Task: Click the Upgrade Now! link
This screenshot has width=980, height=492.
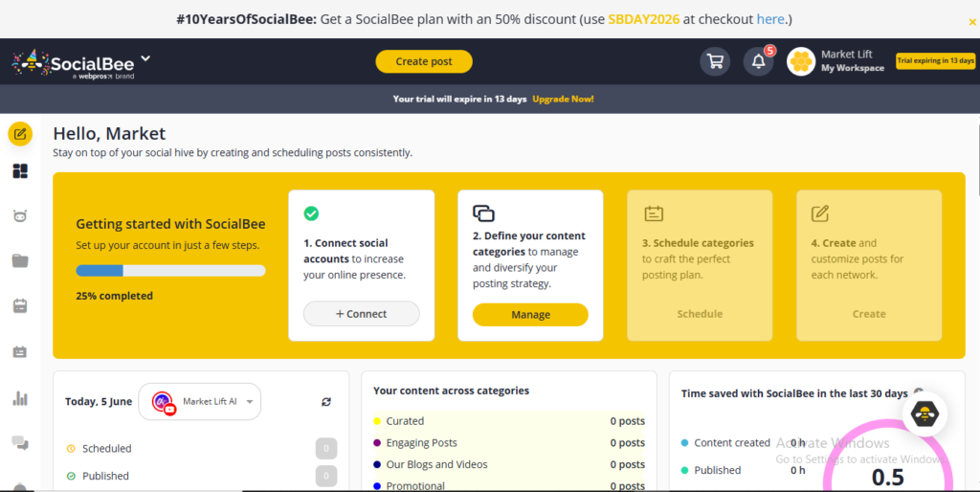Action: (x=563, y=99)
